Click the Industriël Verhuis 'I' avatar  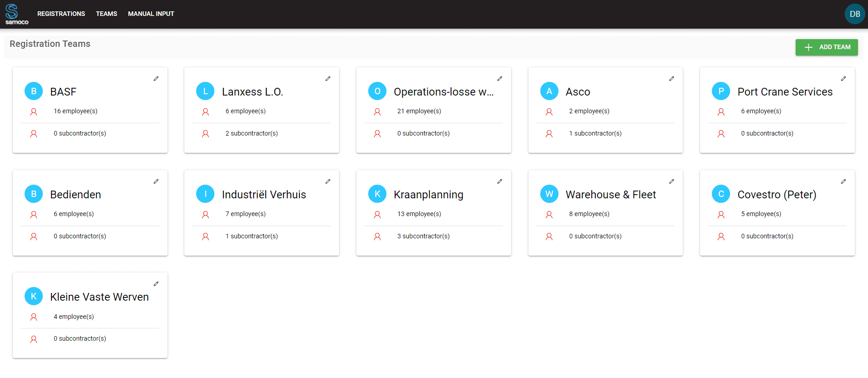tap(205, 194)
